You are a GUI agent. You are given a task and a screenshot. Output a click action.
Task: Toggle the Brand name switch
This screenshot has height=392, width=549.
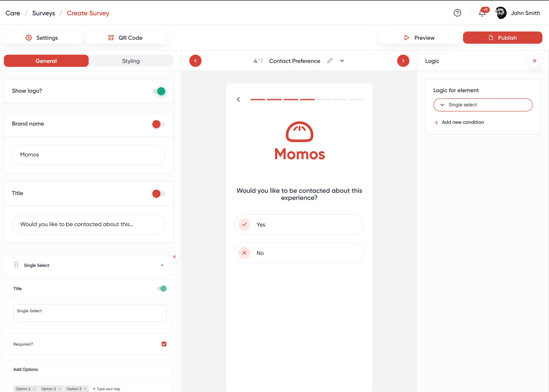point(159,124)
